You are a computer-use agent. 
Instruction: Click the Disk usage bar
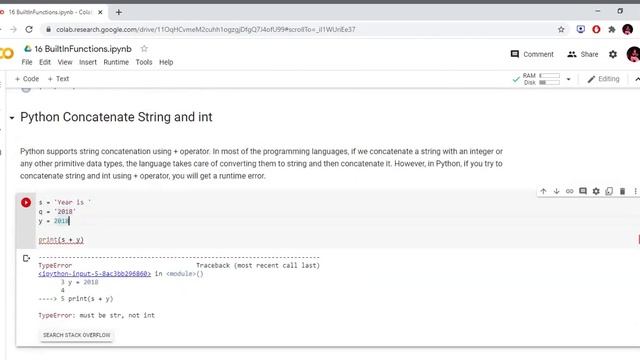(x=549, y=82)
